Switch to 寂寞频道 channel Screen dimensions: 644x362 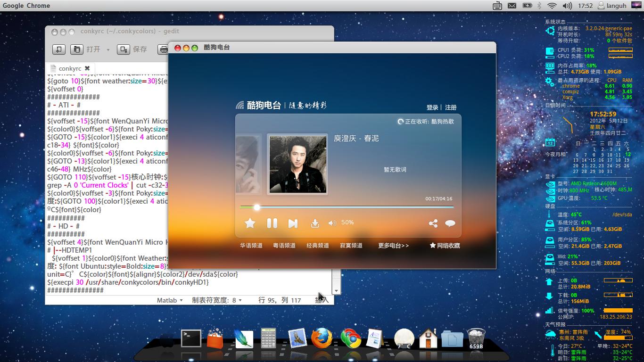351,246
